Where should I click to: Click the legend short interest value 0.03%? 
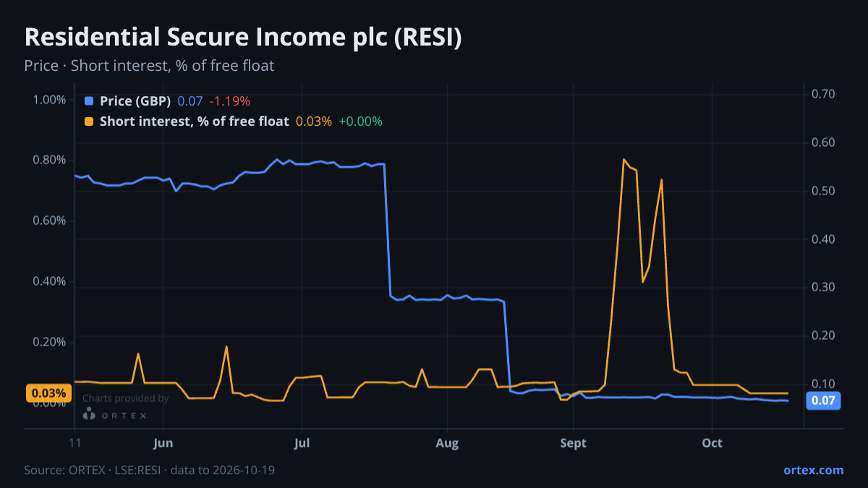coord(314,121)
